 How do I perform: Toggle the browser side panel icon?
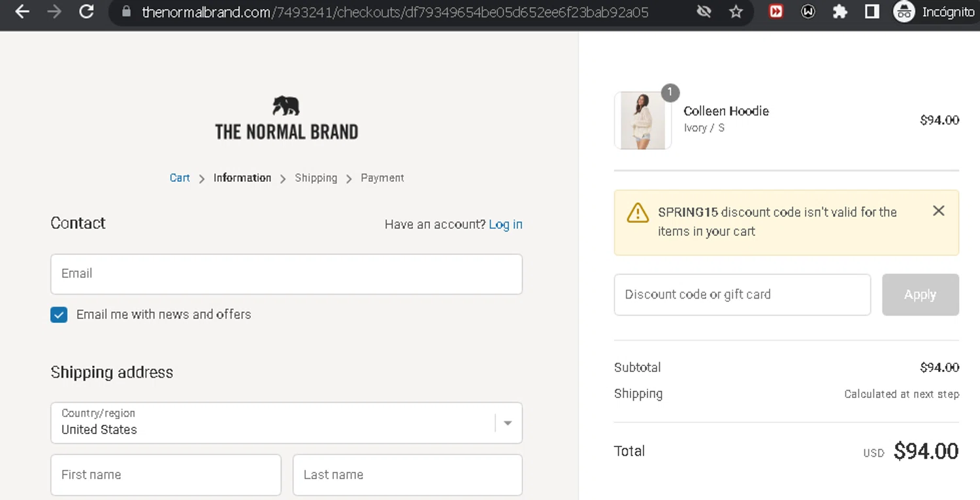point(872,12)
